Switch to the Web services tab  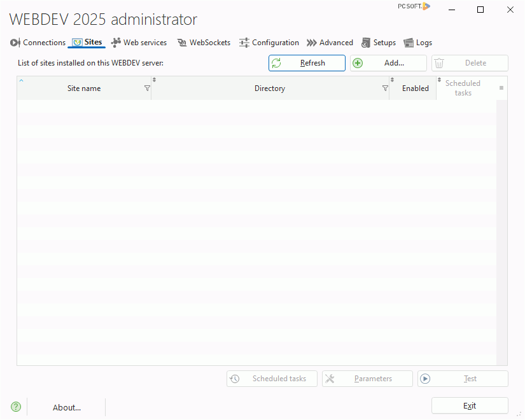(139, 43)
